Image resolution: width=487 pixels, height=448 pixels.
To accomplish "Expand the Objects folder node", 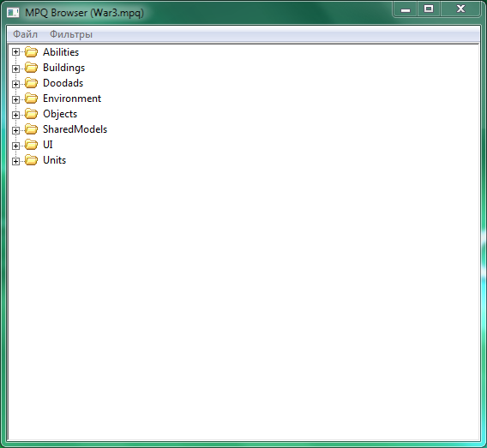I will point(15,115).
